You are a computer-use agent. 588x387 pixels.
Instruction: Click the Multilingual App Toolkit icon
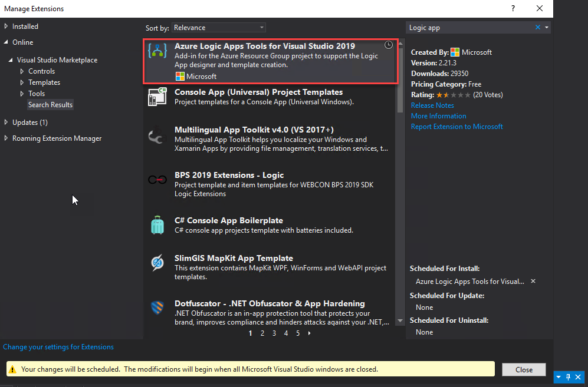coord(157,137)
